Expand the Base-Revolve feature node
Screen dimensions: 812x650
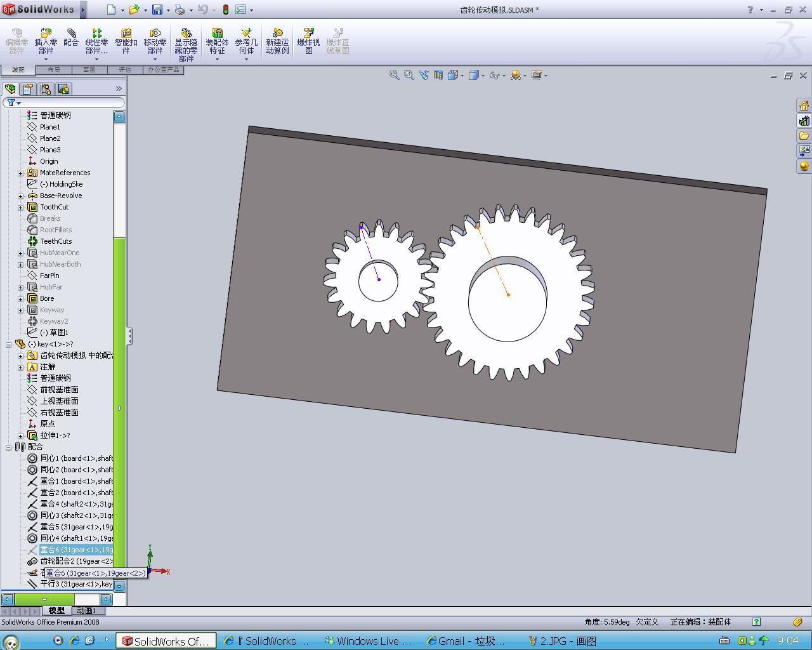click(x=21, y=196)
